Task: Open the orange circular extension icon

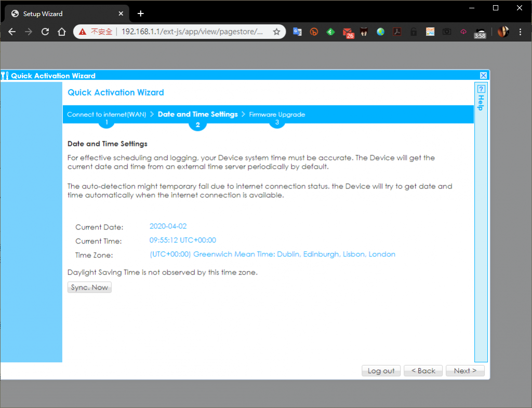Action: (x=314, y=32)
